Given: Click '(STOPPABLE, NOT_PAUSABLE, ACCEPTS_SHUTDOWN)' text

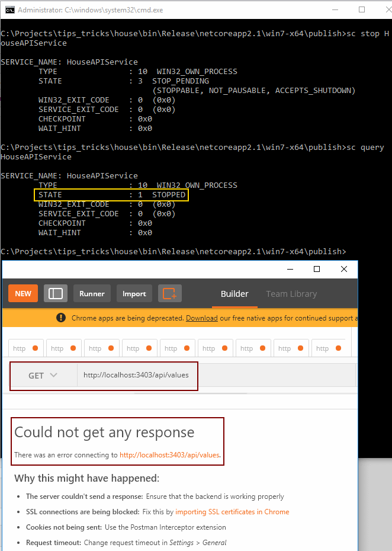Looking at the screenshot, I should tap(253, 90).
